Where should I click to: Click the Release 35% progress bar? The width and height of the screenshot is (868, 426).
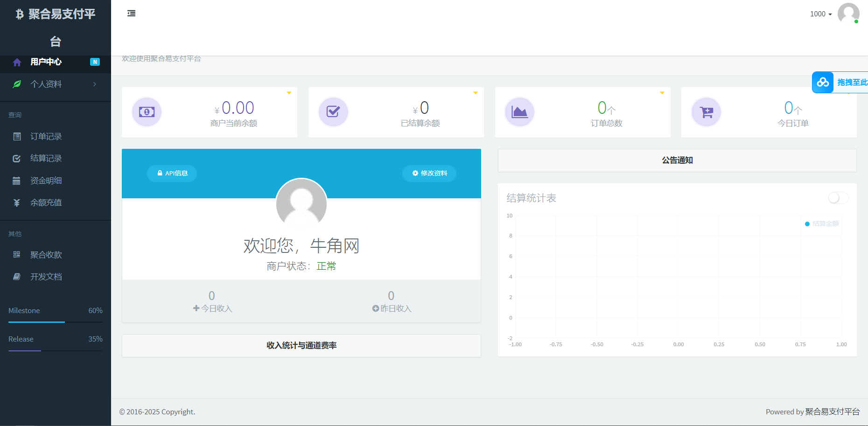coord(56,350)
